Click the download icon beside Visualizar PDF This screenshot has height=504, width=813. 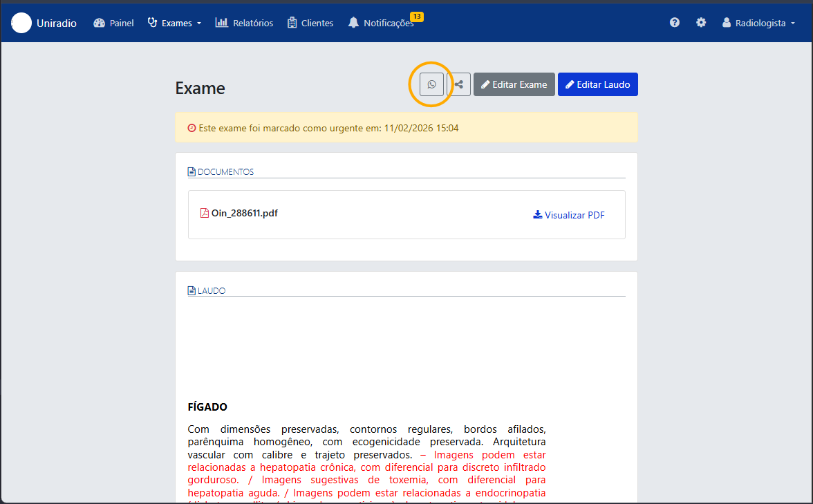pos(538,214)
